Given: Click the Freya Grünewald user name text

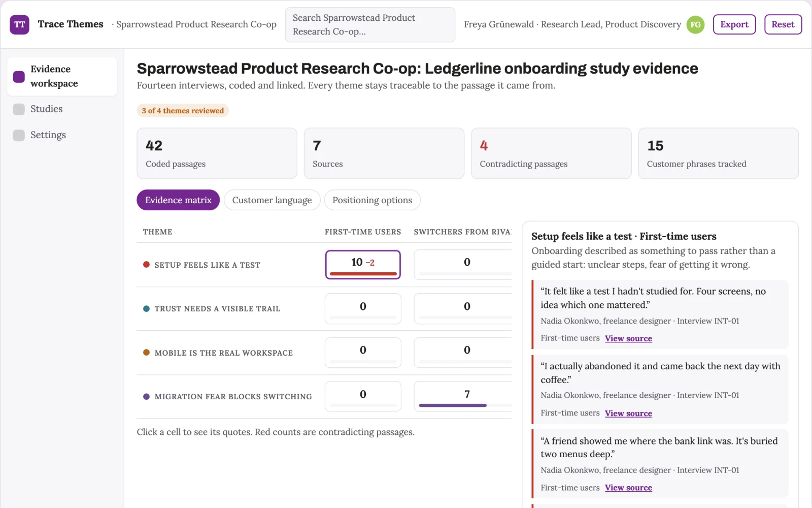Looking at the screenshot, I should click(x=499, y=24).
